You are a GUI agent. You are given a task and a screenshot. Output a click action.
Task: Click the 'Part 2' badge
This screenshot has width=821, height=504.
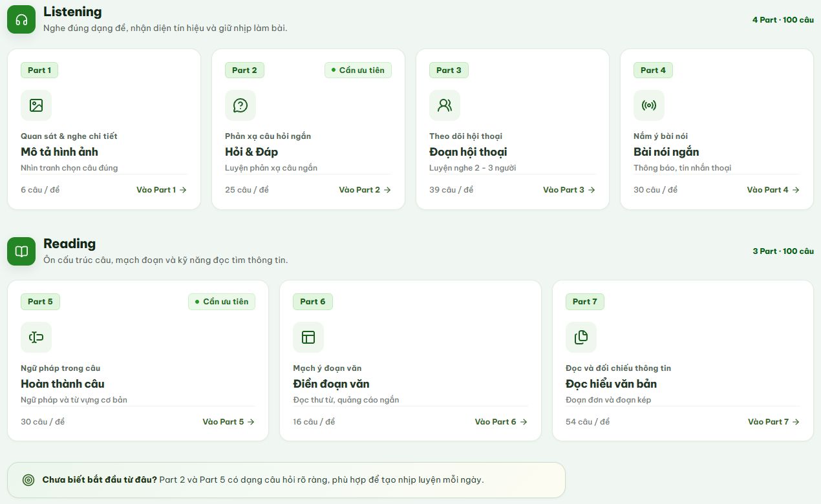[244, 70]
